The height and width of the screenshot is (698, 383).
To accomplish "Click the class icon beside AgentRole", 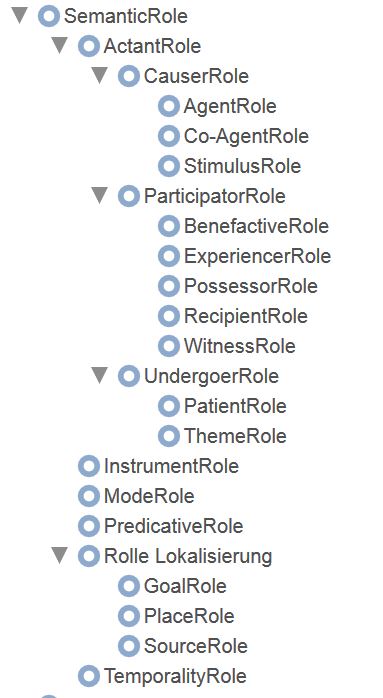I will 169,106.
